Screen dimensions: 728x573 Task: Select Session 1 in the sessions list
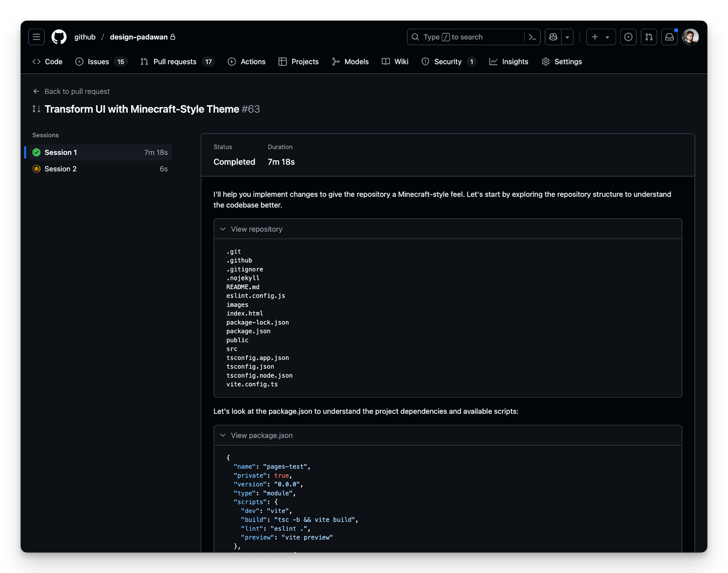[100, 152]
